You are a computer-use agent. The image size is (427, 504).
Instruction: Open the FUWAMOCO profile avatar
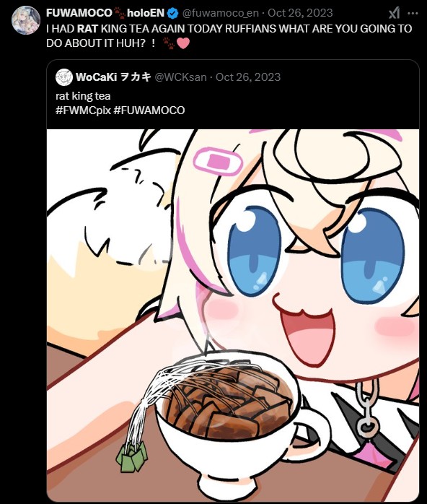click(x=26, y=20)
